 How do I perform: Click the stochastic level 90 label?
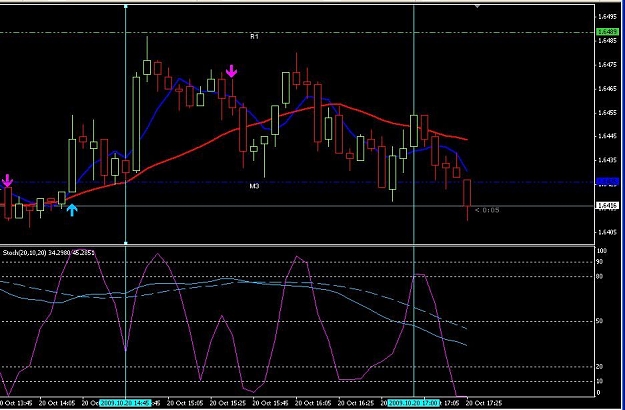(x=600, y=262)
